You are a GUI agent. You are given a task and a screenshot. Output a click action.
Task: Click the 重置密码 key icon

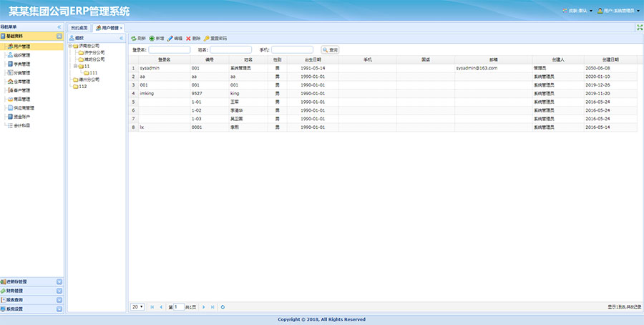(x=207, y=38)
